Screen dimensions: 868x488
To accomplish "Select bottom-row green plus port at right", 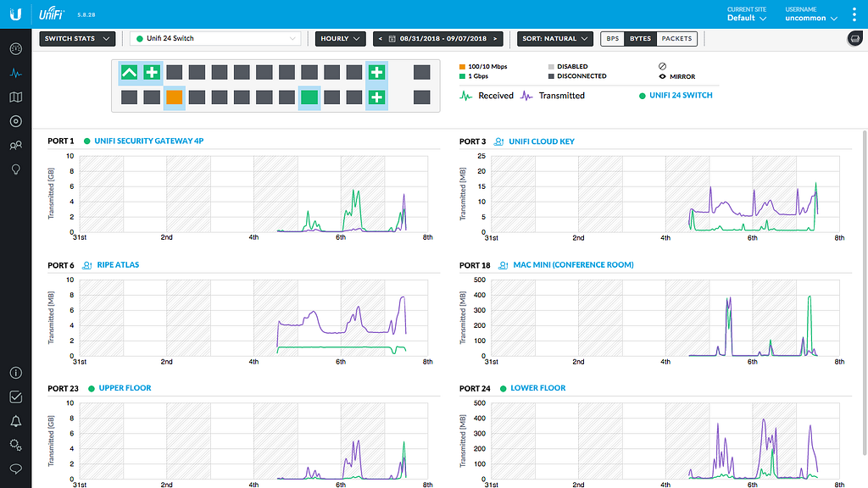I will (x=377, y=97).
